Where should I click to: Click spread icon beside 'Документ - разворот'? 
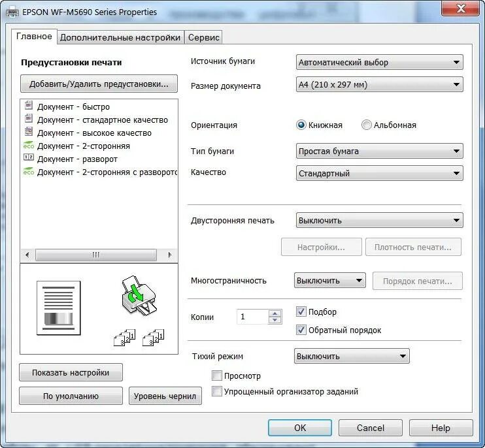coord(29,157)
